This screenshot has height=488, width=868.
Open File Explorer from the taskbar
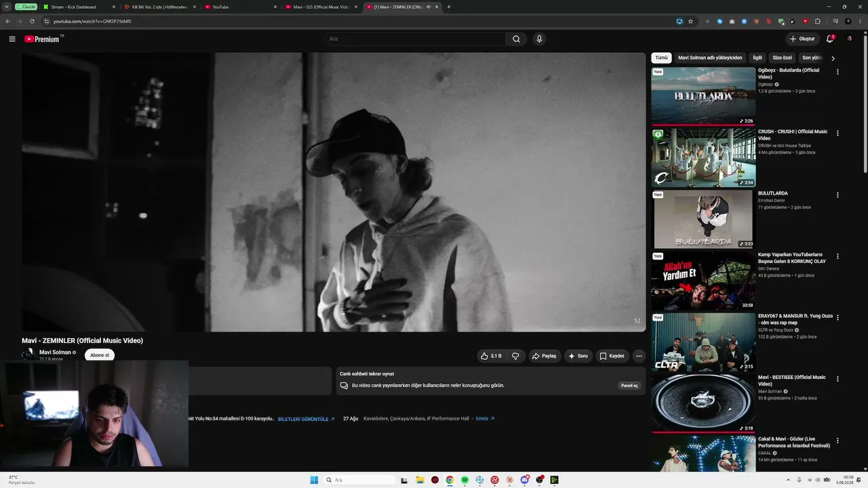[x=420, y=480]
